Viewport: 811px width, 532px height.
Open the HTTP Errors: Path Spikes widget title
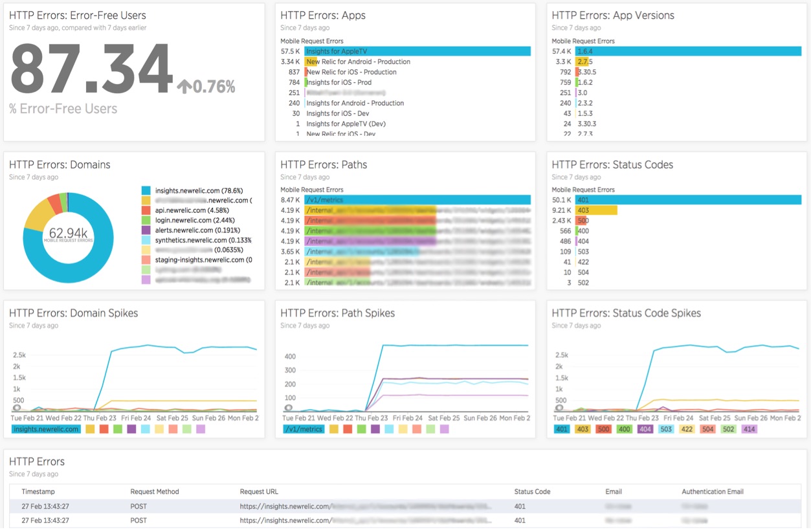[338, 313]
